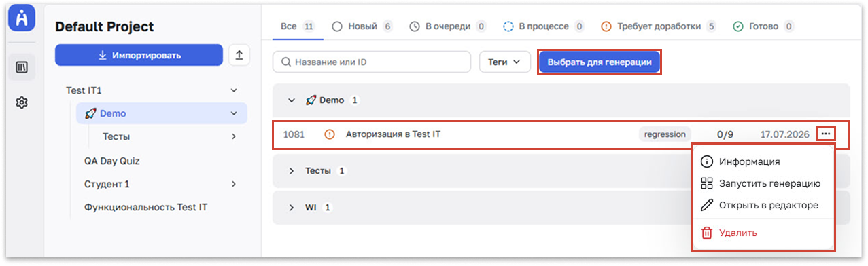The width and height of the screenshot is (868, 266).
Task: Collapse the Demo group in list
Action: pyautogui.click(x=292, y=100)
